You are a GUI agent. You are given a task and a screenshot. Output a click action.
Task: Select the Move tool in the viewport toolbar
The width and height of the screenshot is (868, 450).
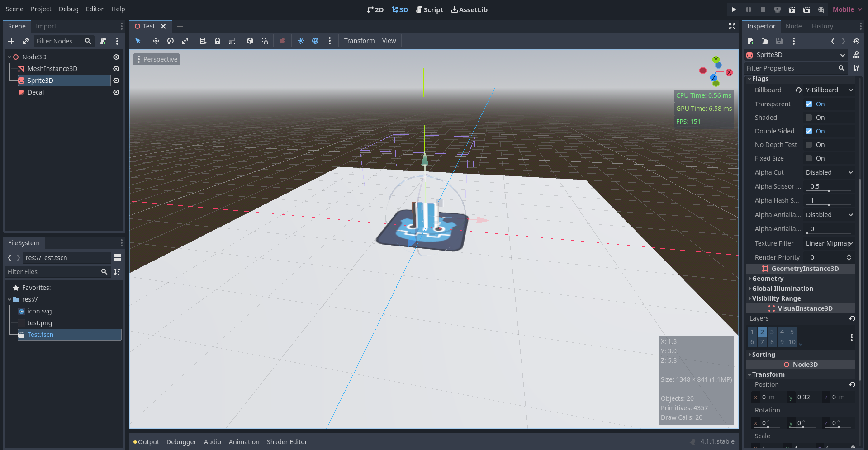tap(156, 41)
